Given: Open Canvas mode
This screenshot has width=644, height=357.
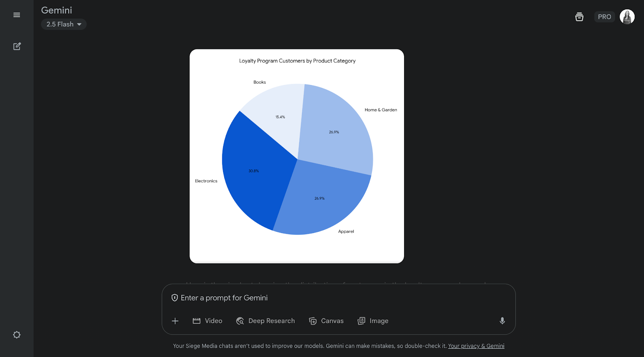Looking at the screenshot, I should (x=326, y=321).
